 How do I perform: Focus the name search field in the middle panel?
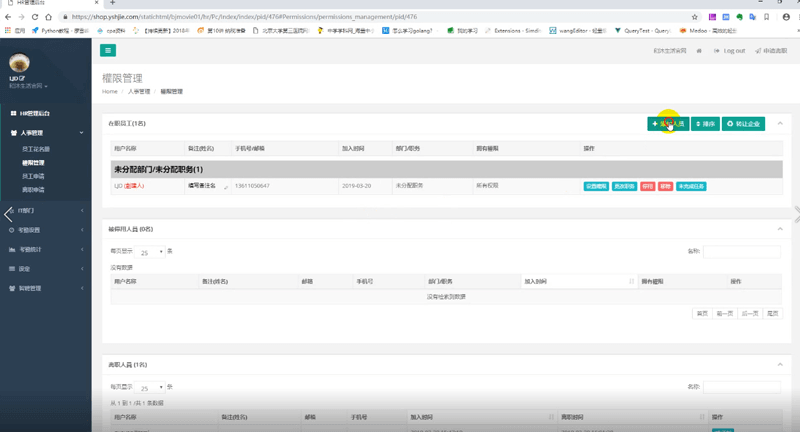(741, 251)
